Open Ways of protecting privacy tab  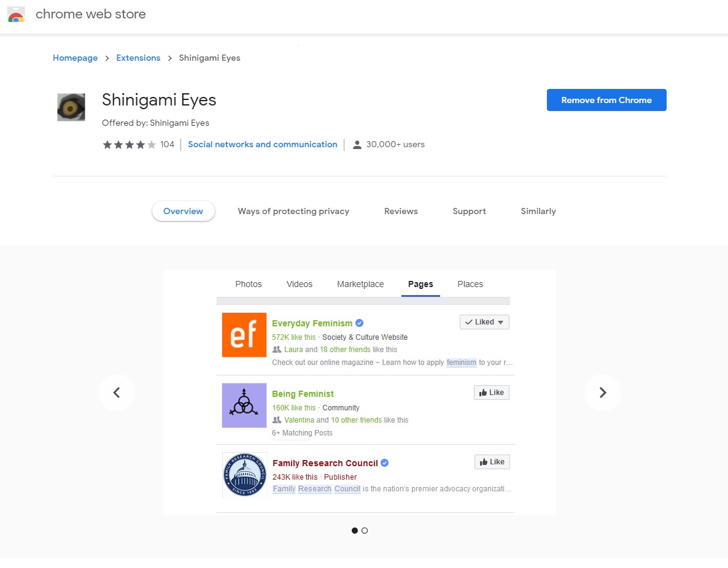(293, 211)
